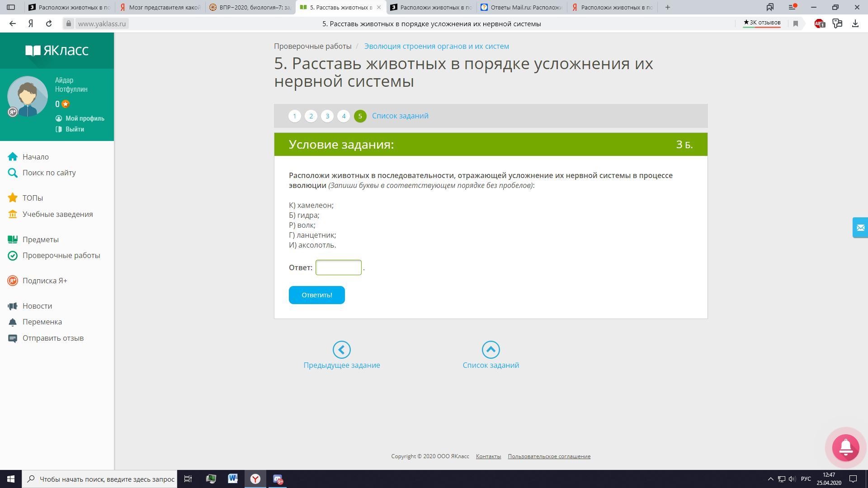Open Учебные заведения building icon
The image size is (868, 488).
coord(13,214)
